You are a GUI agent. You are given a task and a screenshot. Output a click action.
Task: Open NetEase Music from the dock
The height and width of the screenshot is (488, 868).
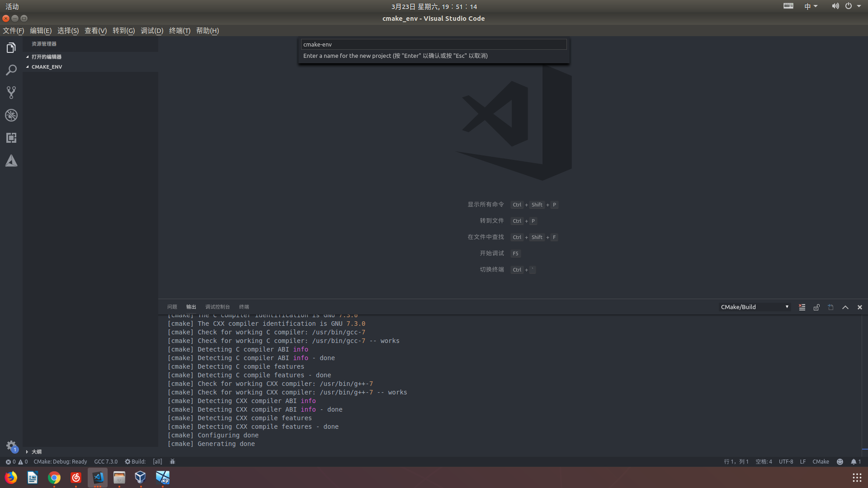(76, 478)
